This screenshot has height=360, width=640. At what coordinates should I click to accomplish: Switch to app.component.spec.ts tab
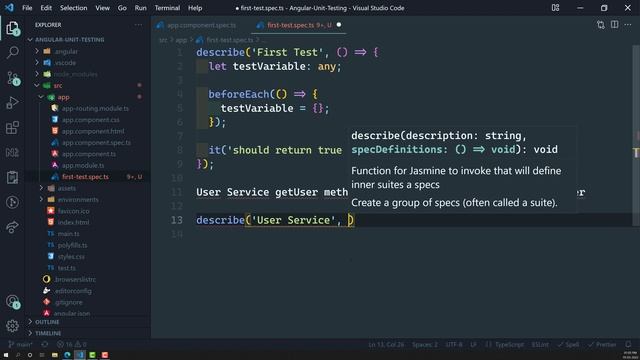[198, 25]
